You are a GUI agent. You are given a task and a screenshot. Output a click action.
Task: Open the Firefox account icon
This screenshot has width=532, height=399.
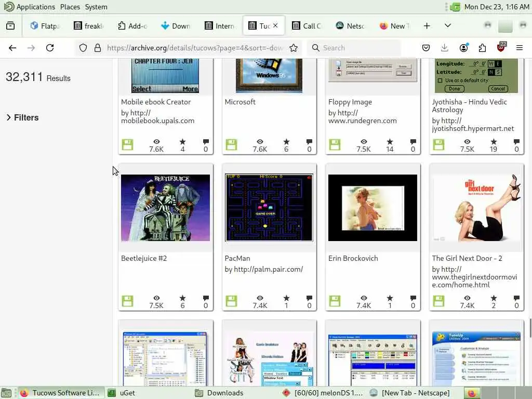click(464, 48)
